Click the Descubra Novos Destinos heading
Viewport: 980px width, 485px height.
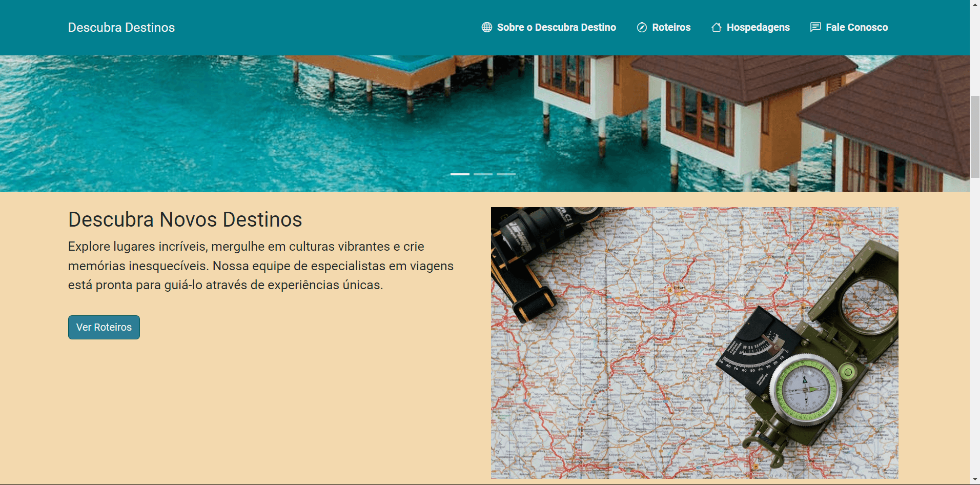pyautogui.click(x=185, y=219)
